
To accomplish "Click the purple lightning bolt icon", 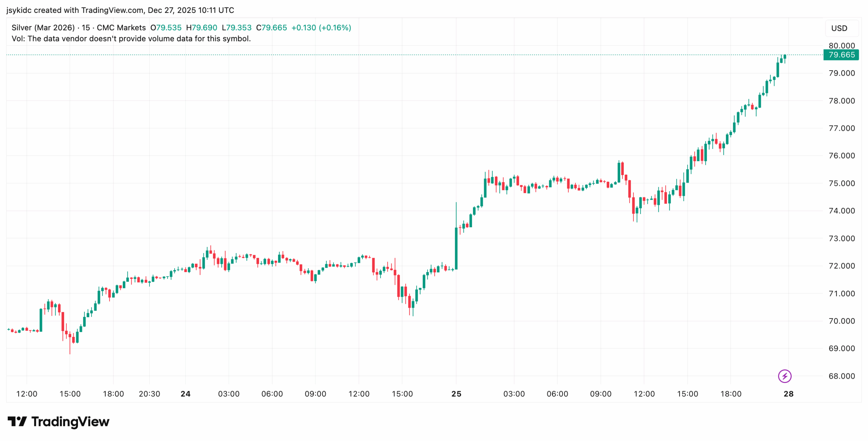I will tap(784, 376).
